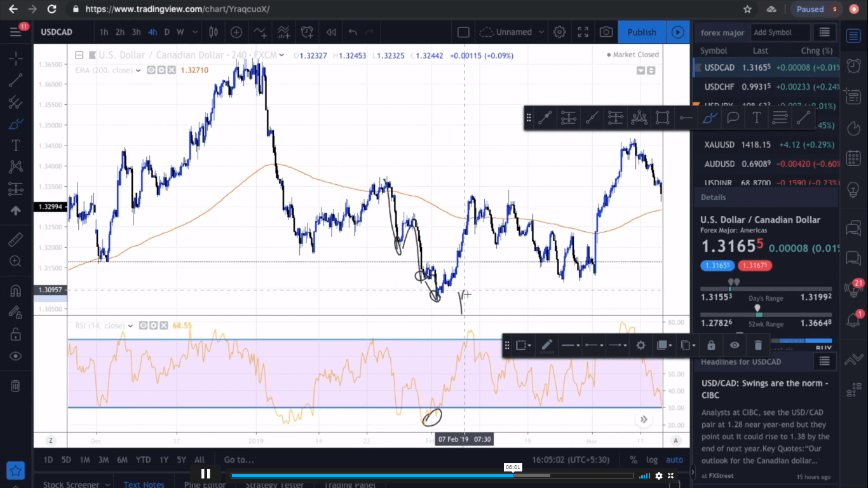
Task: Take a chart snapshot with the camera
Action: tap(606, 32)
